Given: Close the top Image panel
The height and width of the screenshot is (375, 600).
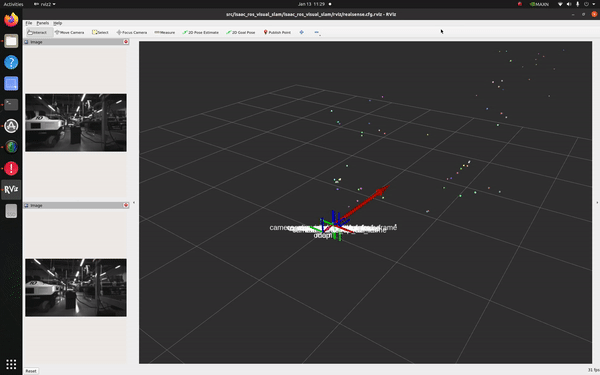Looking at the screenshot, I should coord(126,42).
